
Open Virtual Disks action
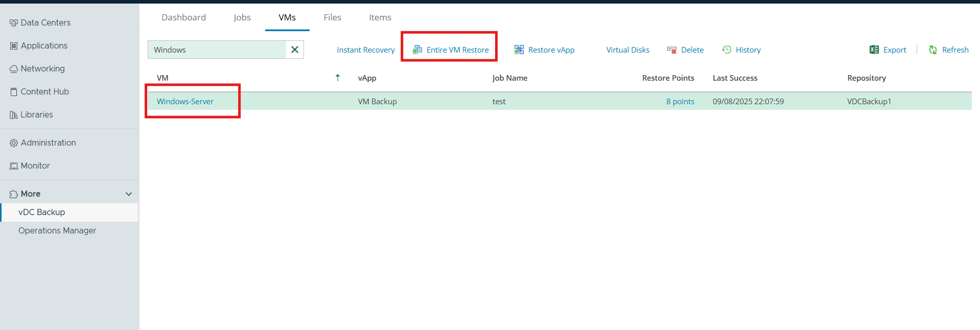click(x=628, y=50)
